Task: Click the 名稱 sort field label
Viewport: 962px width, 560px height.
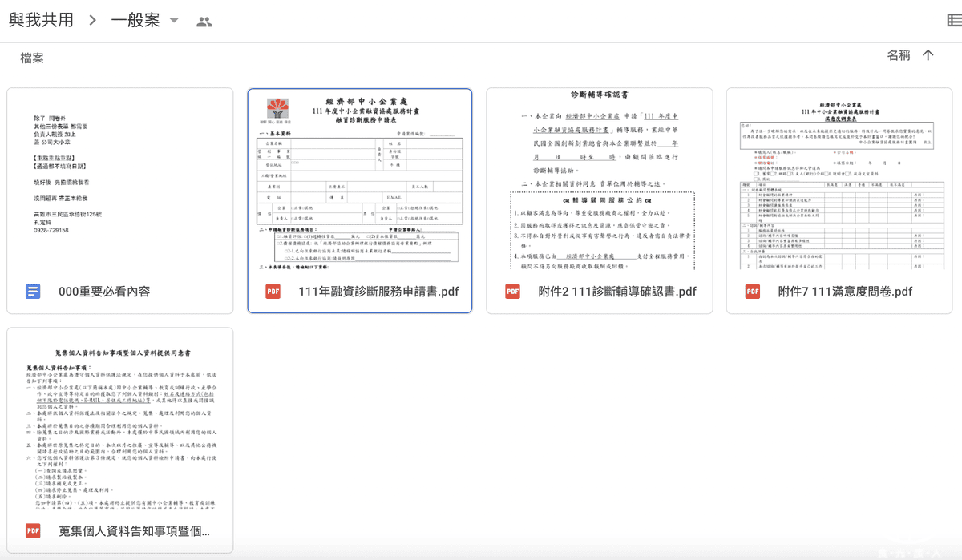Action: point(899,55)
